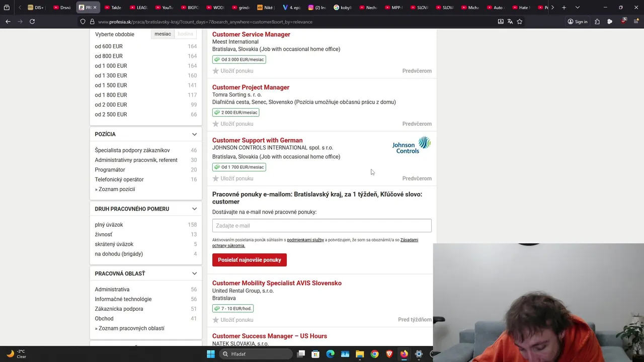Open Customer Mobility Specialist AVIS Slovensko

(x=277, y=283)
